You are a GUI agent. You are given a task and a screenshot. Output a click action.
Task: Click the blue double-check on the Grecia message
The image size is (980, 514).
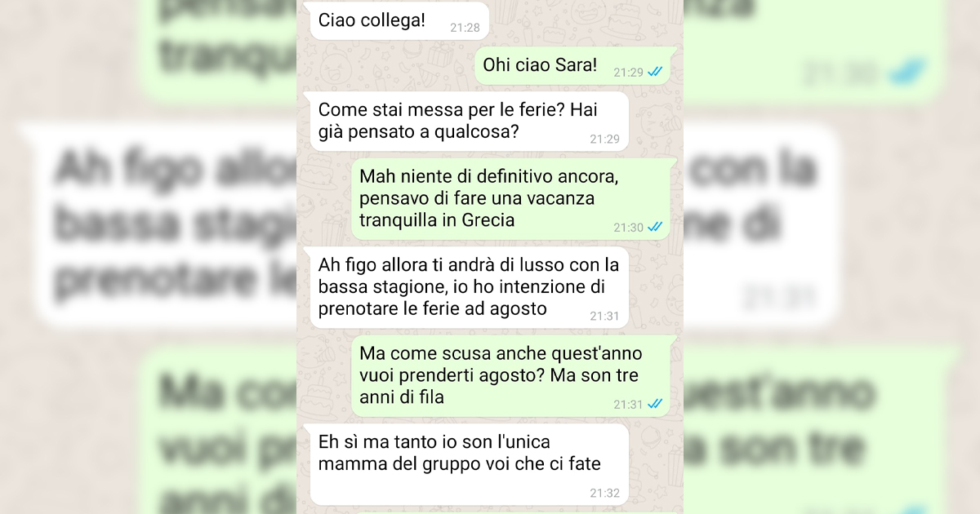tap(655, 227)
